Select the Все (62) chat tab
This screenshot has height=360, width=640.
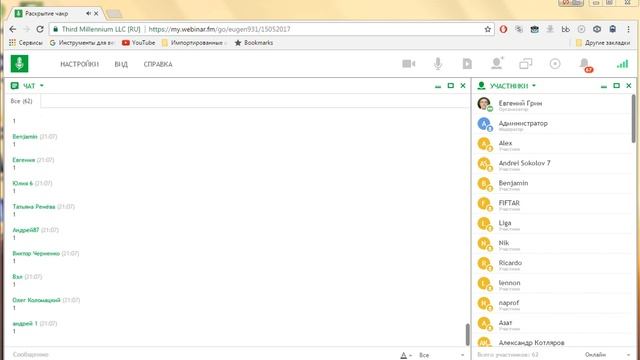22,101
